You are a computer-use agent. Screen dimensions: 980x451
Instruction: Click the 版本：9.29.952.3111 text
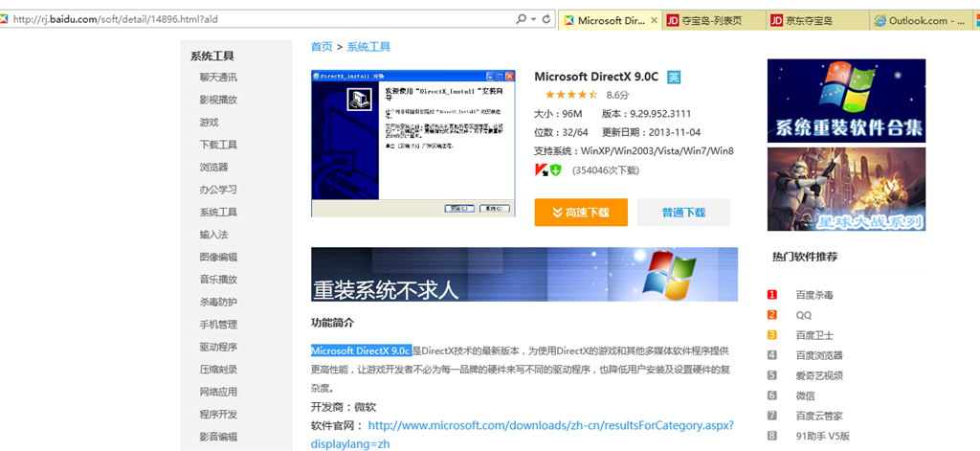(x=646, y=114)
